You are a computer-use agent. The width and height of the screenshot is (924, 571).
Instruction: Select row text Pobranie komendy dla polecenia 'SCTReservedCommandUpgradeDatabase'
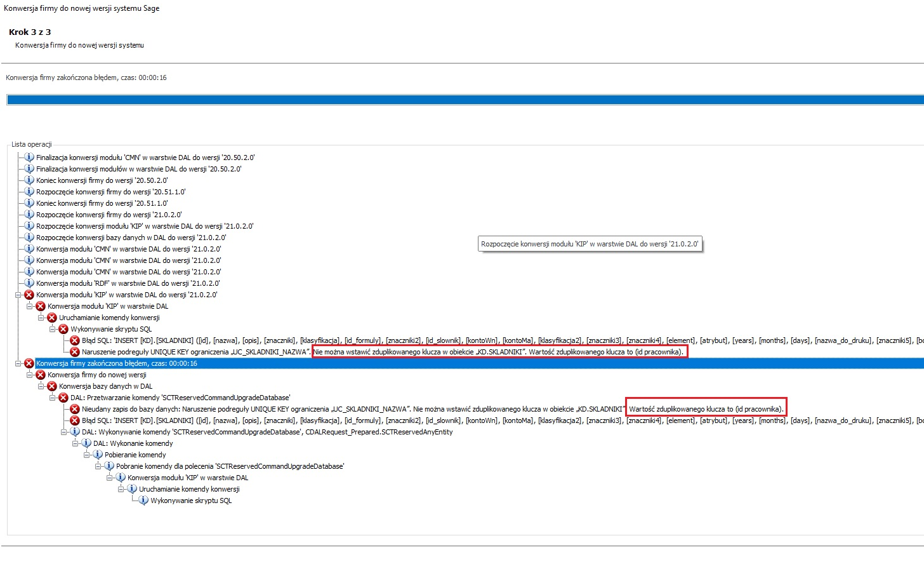(x=230, y=466)
